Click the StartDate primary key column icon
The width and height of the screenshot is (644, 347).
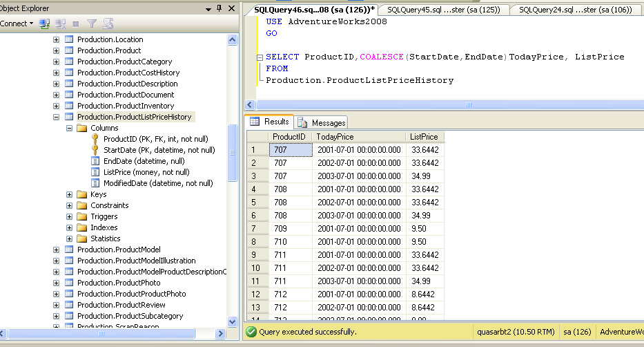pos(95,150)
